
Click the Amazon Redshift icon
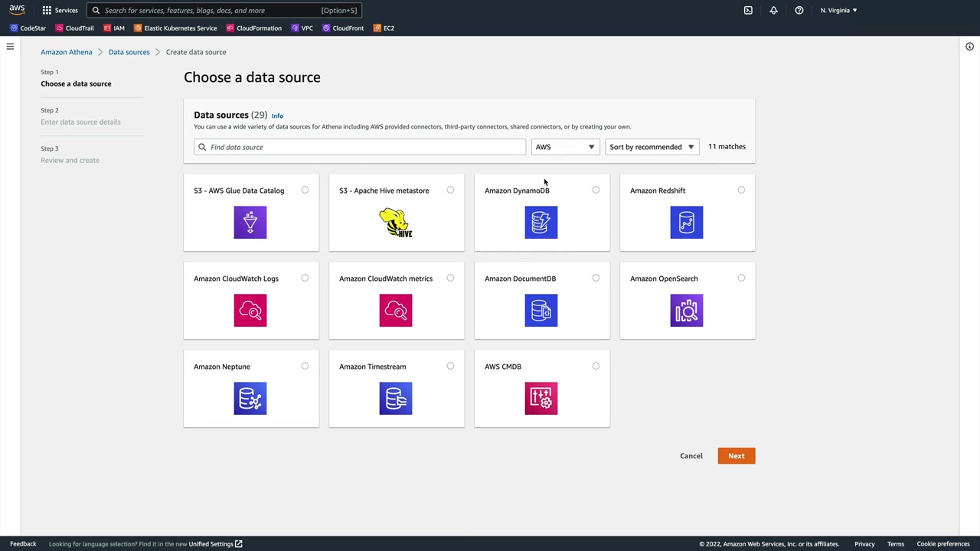[x=687, y=222]
